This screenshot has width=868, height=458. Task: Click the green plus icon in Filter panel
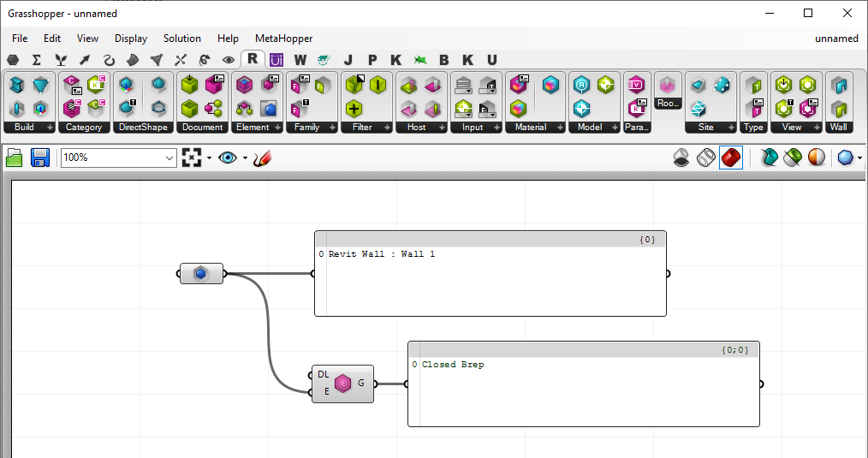(x=354, y=108)
